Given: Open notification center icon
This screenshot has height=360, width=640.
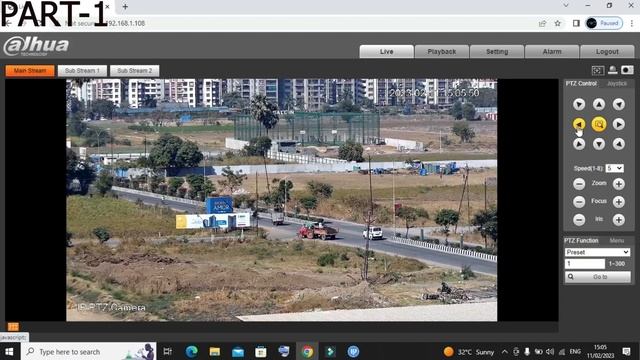Looking at the screenshot, I should pyautogui.click(x=627, y=351).
